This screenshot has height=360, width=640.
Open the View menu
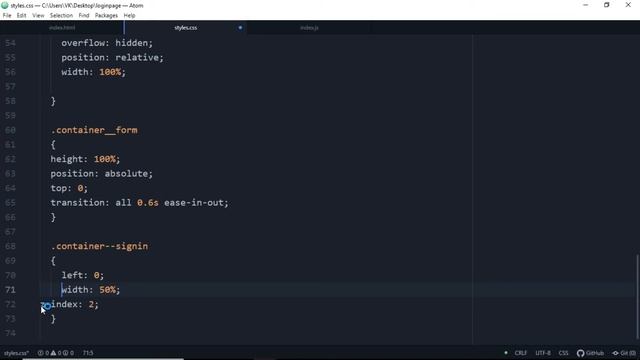coord(38,16)
